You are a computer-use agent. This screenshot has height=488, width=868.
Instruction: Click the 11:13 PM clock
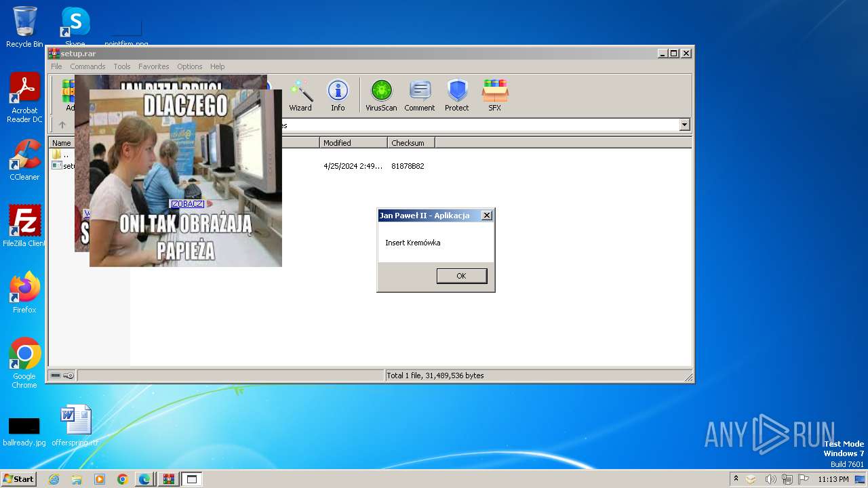[833, 479]
